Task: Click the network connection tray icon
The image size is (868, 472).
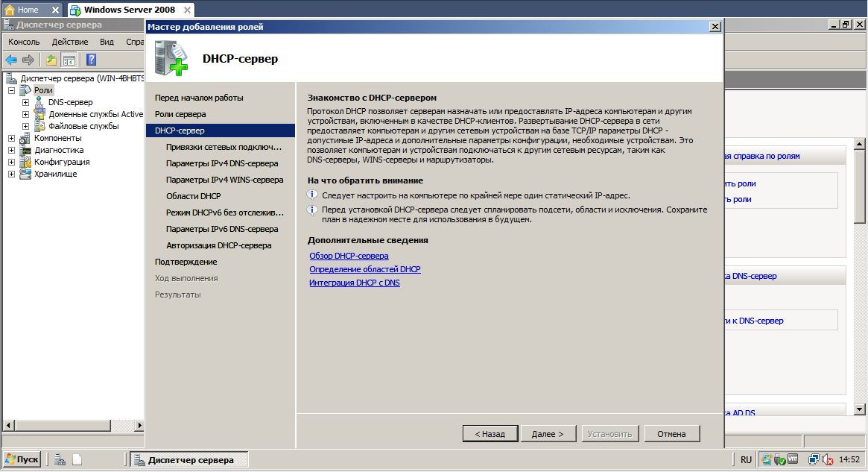Action: click(813, 459)
